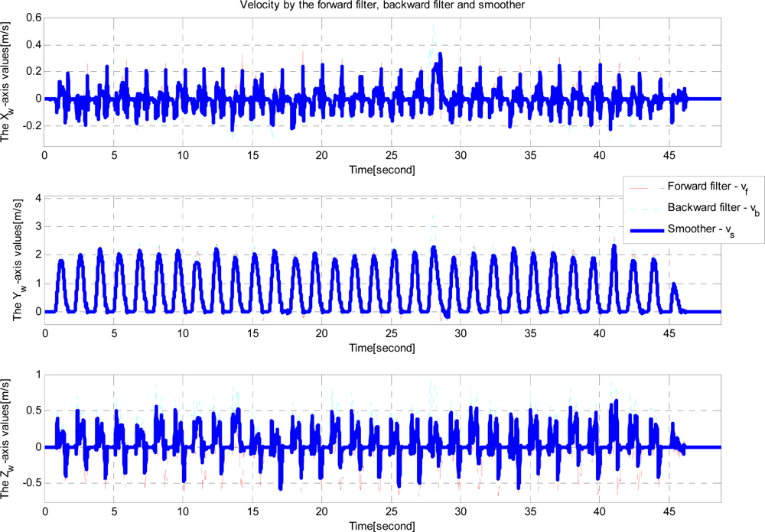Viewport: 765px width, 532px height.
Task: Click the Time[second] label under the top plot
Action: 382,170
